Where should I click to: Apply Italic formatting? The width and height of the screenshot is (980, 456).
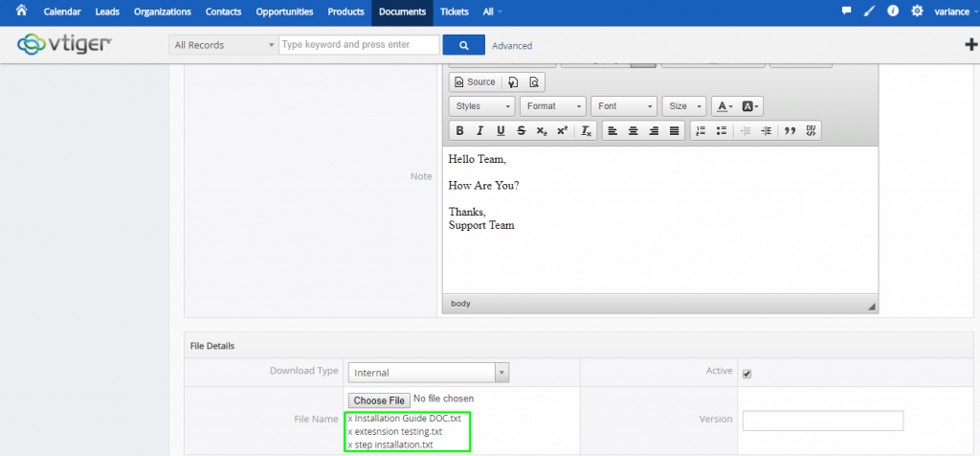[x=480, y=130]
